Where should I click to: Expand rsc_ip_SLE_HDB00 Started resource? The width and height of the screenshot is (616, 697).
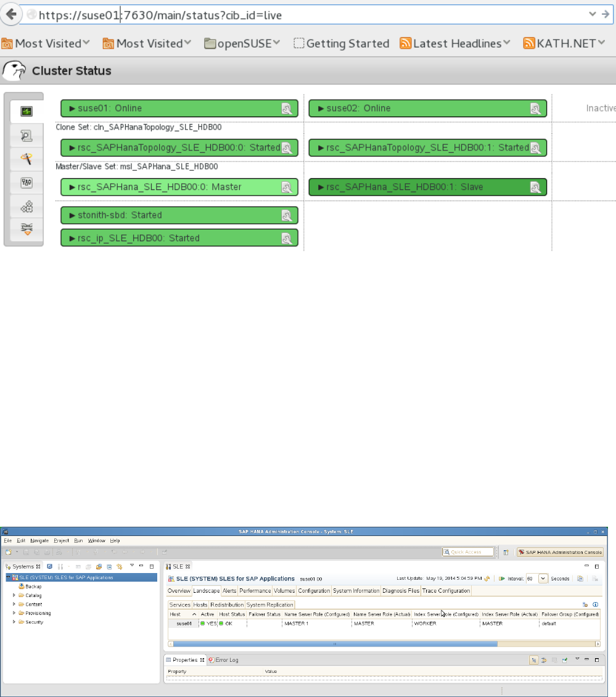[x=72, y=239]
